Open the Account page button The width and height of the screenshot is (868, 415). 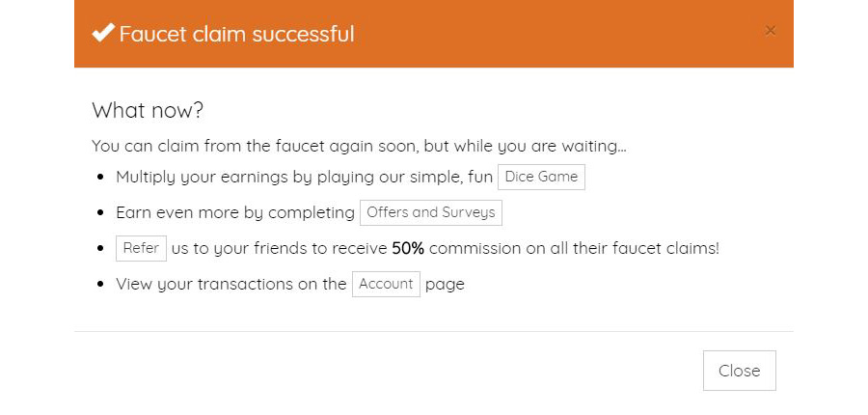[386, 284]
